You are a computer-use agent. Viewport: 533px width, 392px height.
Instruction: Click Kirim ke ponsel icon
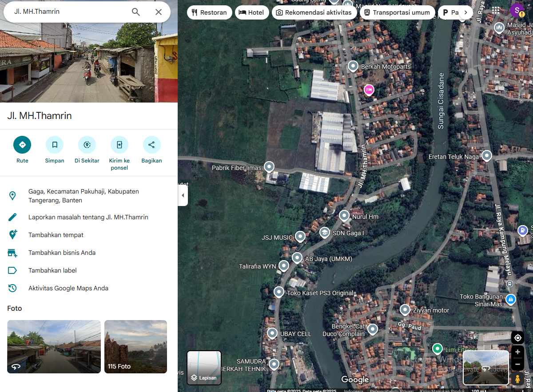(119, 145)
